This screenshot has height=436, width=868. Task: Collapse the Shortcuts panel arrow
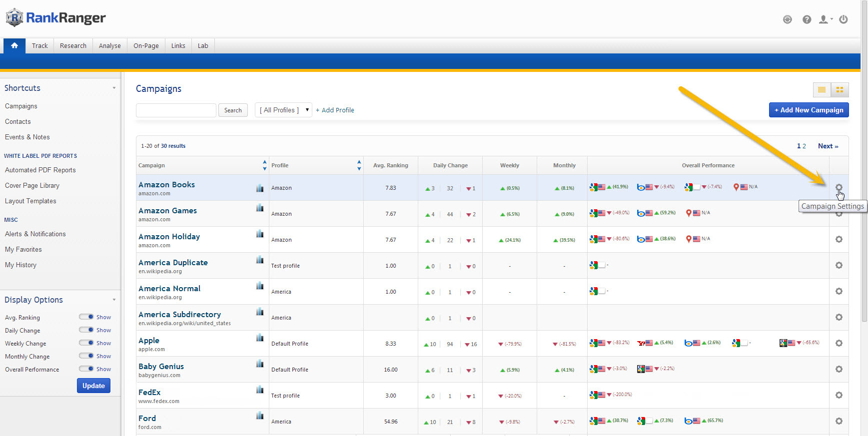(114, 88)
